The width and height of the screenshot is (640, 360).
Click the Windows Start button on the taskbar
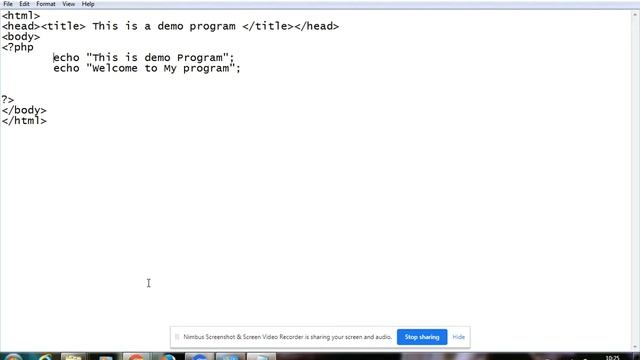[13, 357]
